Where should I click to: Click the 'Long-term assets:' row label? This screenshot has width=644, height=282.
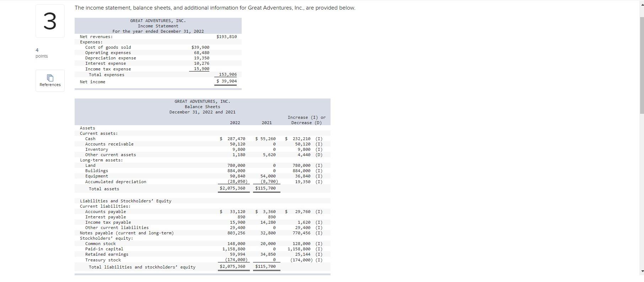[101, 160]
